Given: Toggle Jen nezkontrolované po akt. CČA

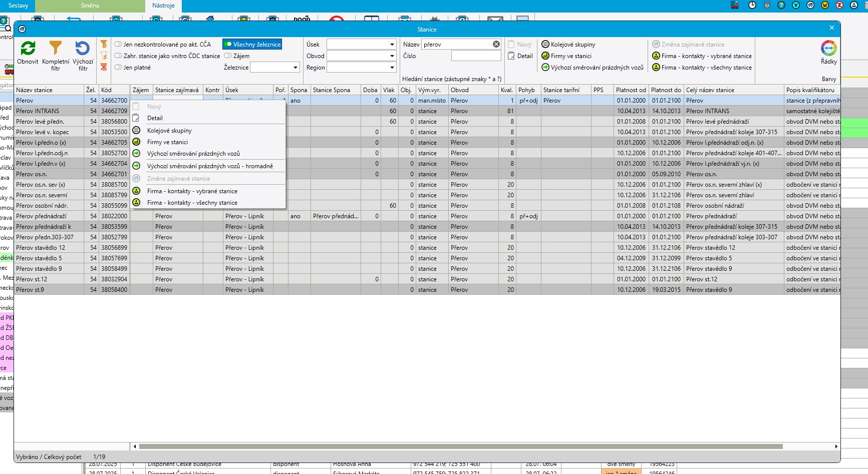Looking at the screenshot, I should (x=119, y=45).
